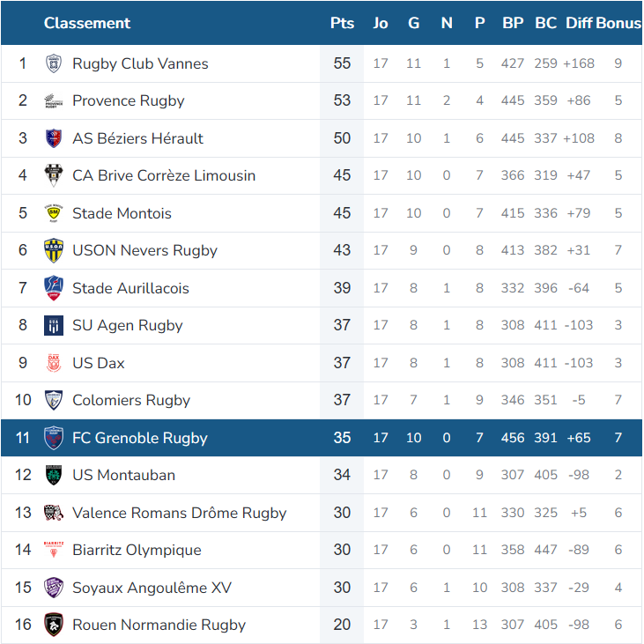Click the Rouen Normandie Rugby logo
Image resolution: width=644 pixels, height=644 pixels.
click(54, 625)
